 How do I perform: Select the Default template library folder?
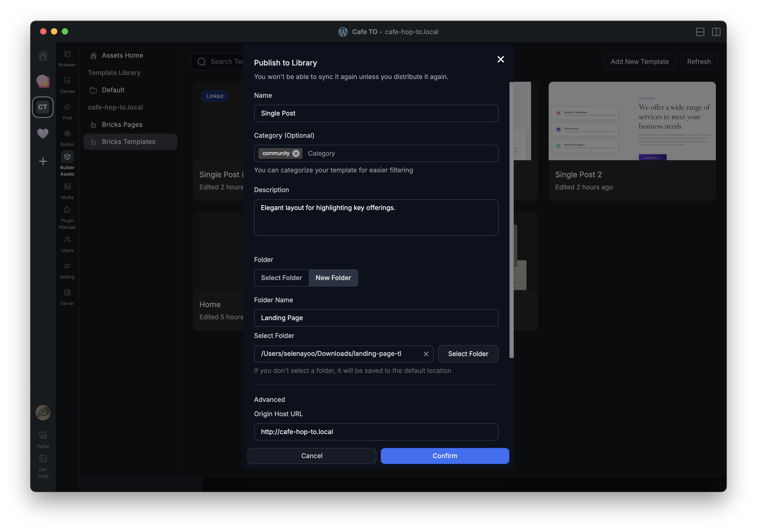click(x=113, y=90)
